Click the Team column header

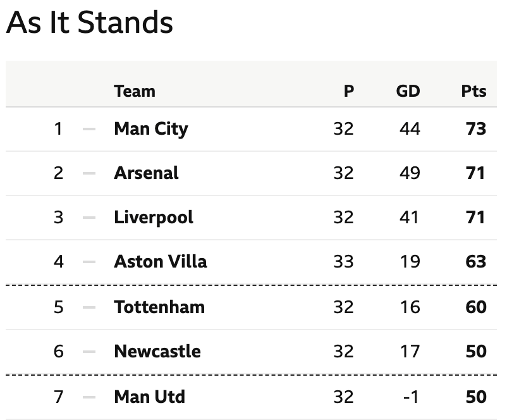tap(135, 91)
